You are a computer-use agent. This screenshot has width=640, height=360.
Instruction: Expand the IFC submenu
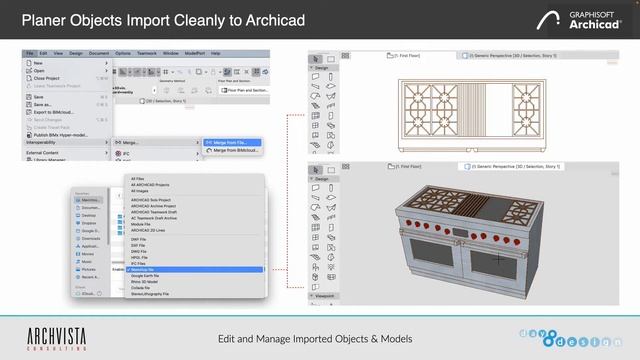point(157,153)
